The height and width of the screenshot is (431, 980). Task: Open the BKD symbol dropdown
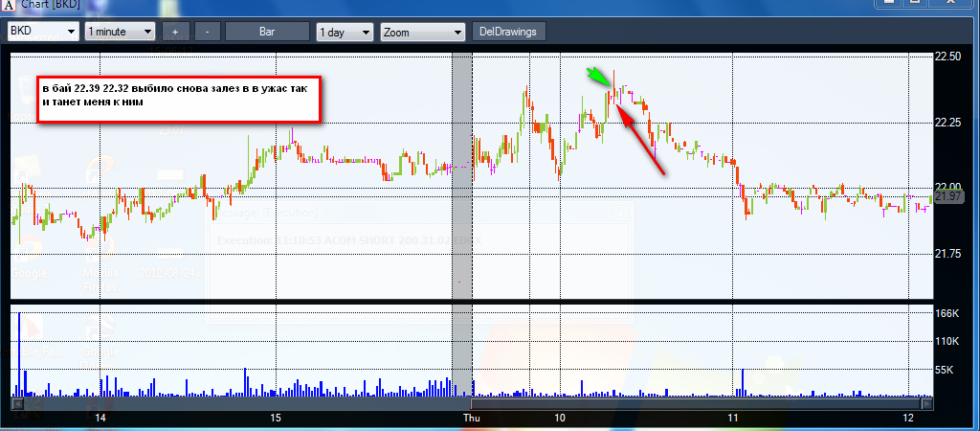pyautogui.click(x=43, y=32)
